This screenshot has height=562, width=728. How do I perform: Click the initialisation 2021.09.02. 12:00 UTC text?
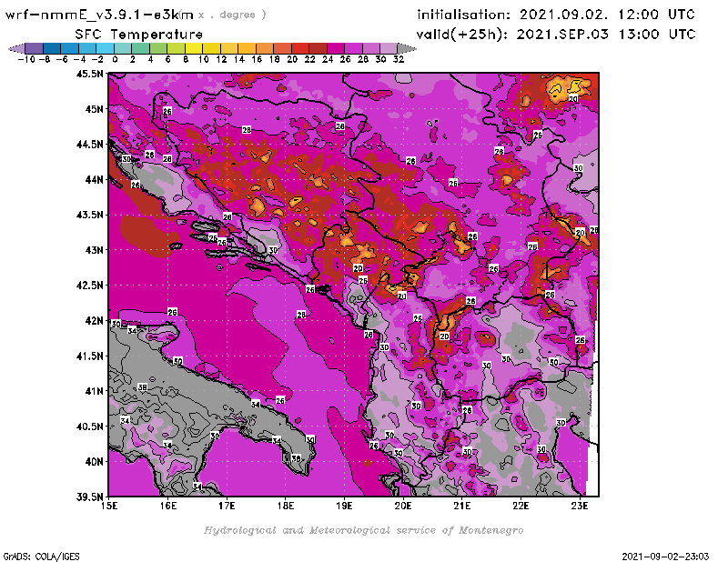point(556,15)
